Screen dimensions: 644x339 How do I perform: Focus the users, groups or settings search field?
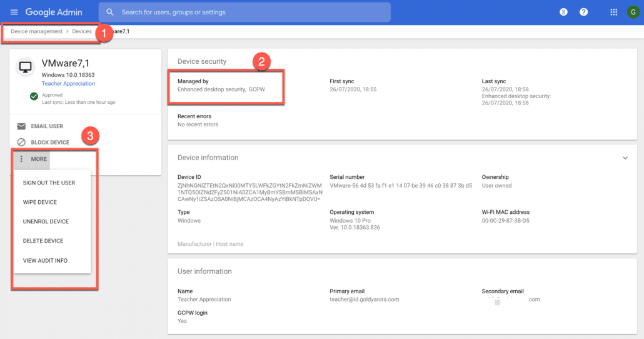[x=244, y=12]
